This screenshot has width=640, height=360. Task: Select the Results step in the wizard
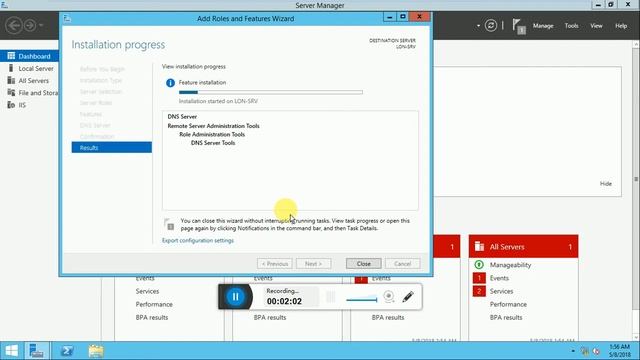111,147
